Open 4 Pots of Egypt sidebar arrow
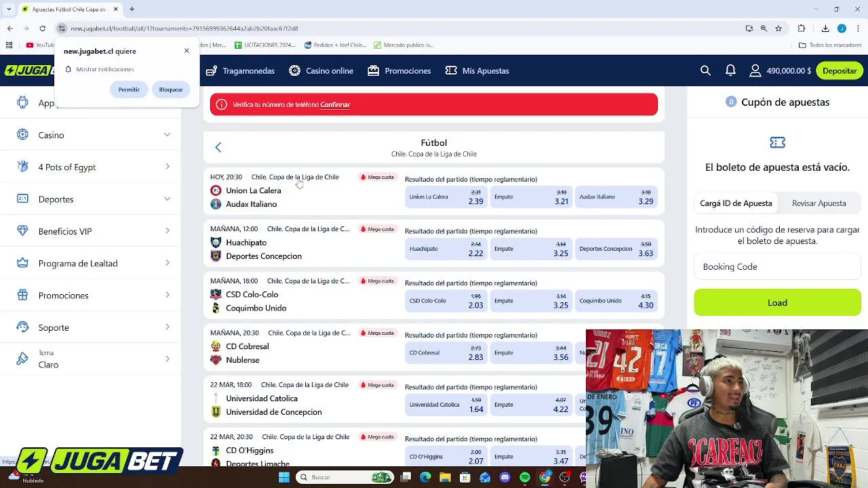 tap(167, 167)
